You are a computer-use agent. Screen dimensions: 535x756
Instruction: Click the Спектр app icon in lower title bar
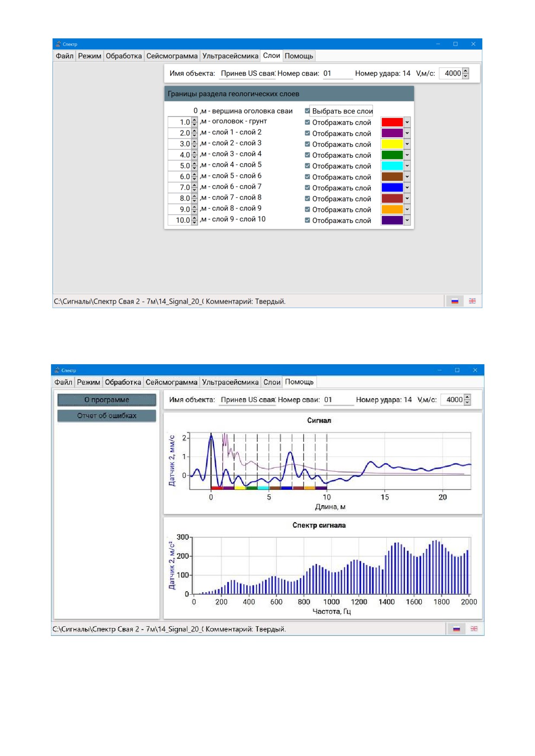[x=57, y=370]
